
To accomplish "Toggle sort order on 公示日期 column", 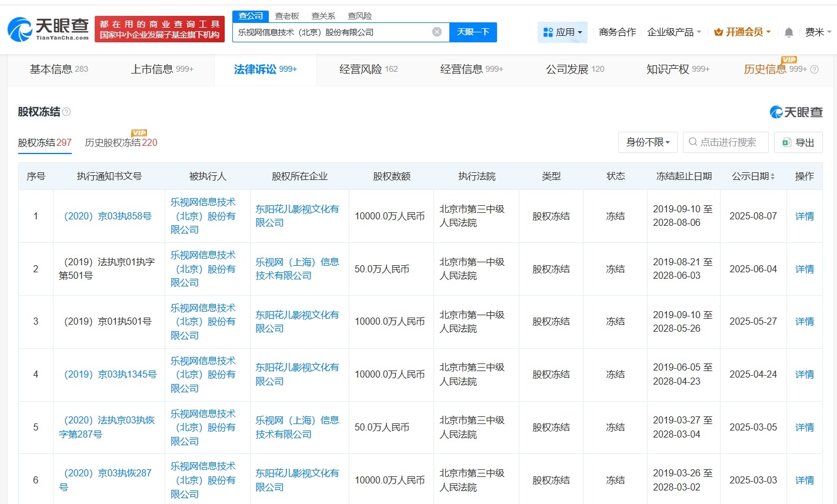I will click(x=772, y=176).
